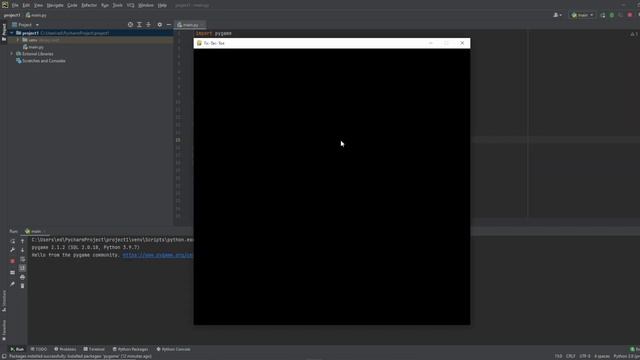Clear console with trash icon
The width and height of the screenshot is (640, 360).
click(22, 286)
